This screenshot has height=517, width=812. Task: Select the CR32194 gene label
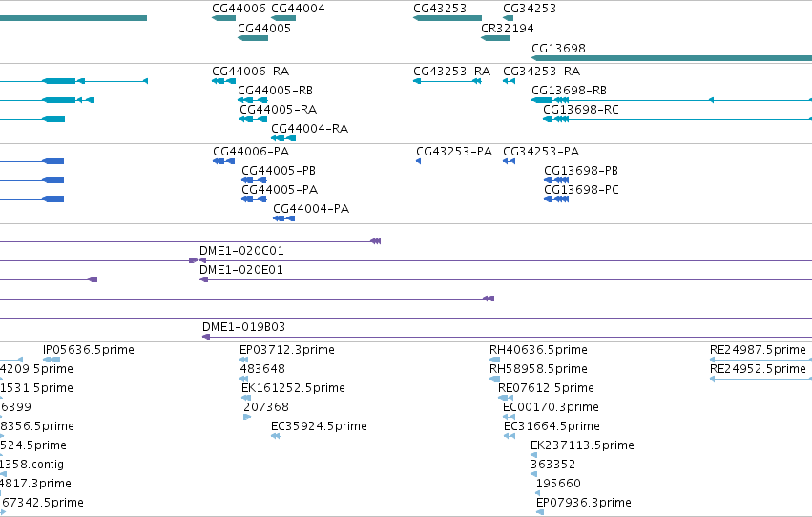click(x=508, y=28)
